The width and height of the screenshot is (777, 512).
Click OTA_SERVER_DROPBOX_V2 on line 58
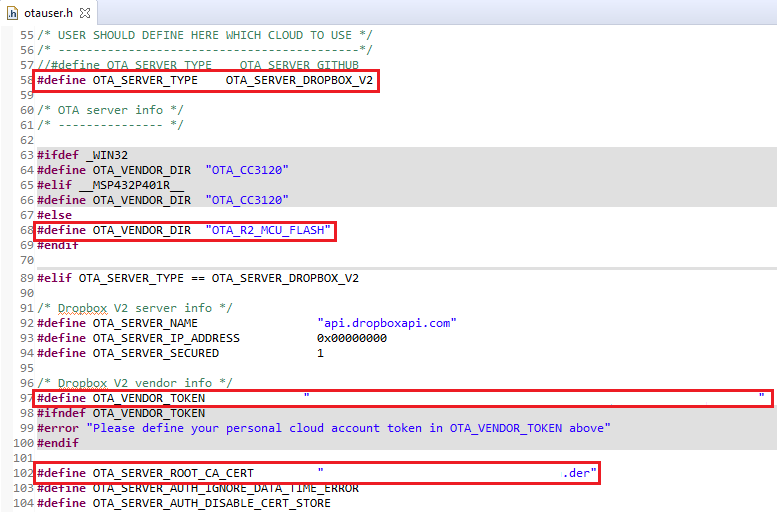click(299, 80)
